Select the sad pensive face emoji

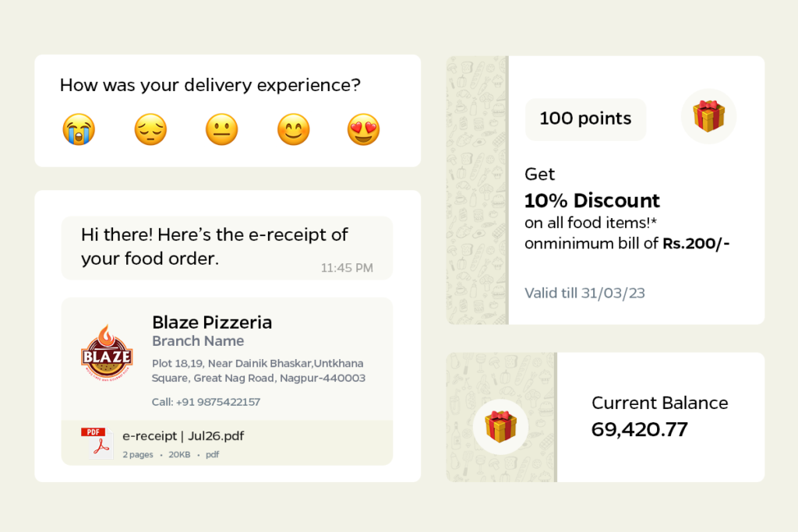(x=150, y=129)
